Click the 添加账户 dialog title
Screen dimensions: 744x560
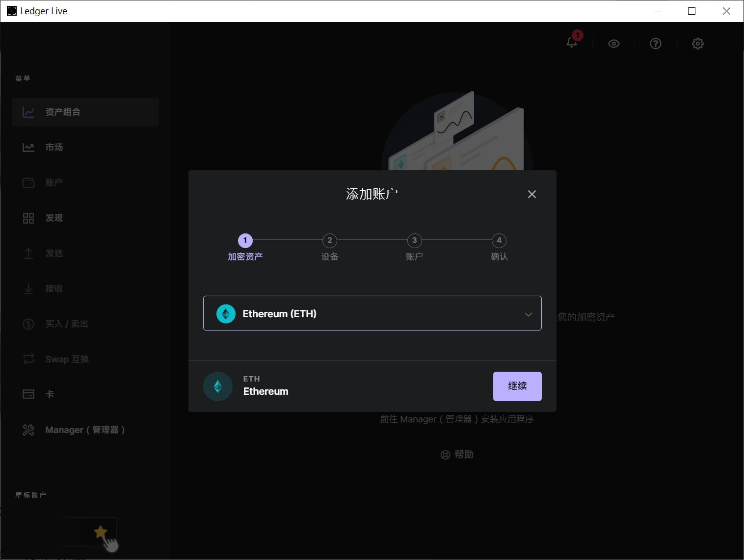(372, 194)
